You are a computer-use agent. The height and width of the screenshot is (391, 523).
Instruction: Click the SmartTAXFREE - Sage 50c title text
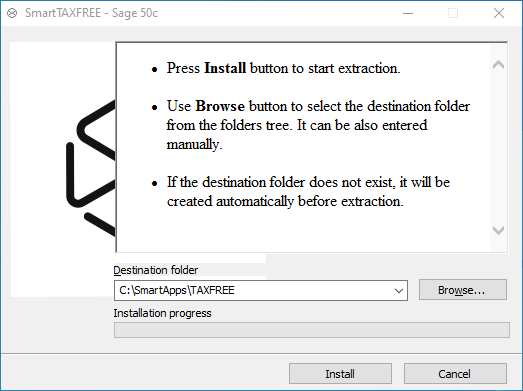(x=91, y=13)
